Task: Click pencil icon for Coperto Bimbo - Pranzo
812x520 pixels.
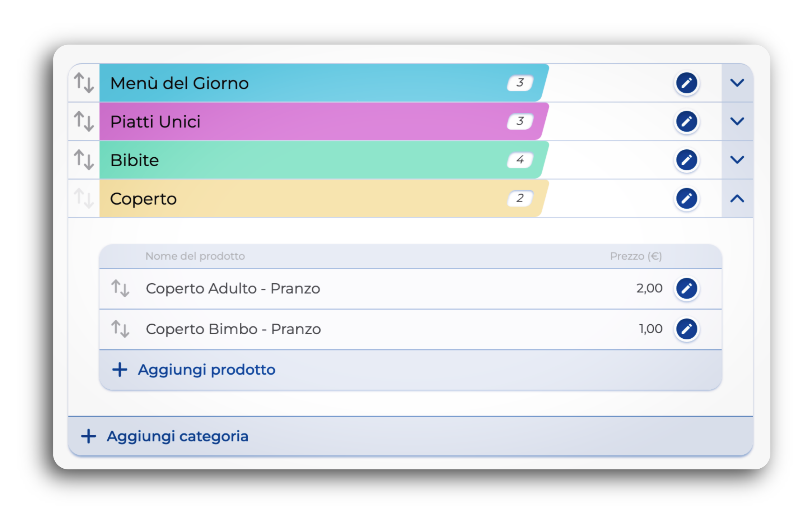Action: click(x=686, y=329)
